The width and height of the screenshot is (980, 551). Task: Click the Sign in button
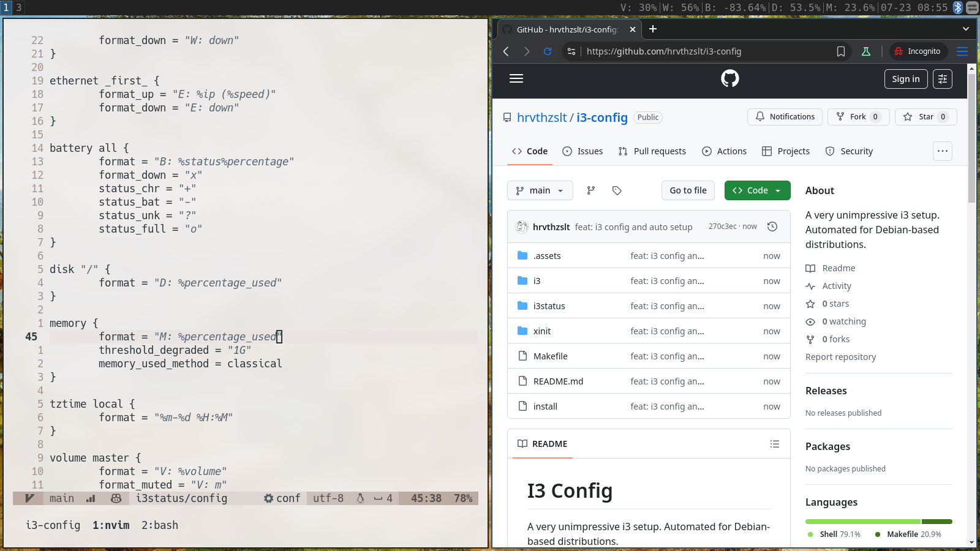(x=905, y=79)
